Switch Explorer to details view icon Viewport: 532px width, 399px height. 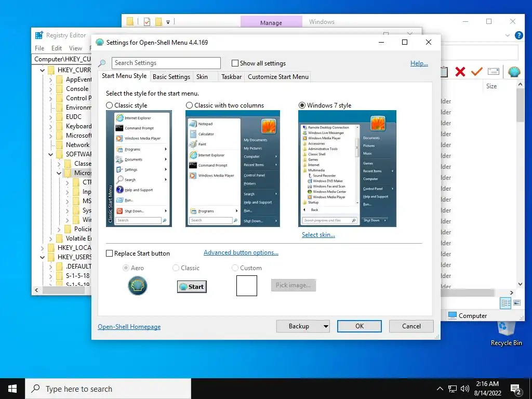pos(506,303)
